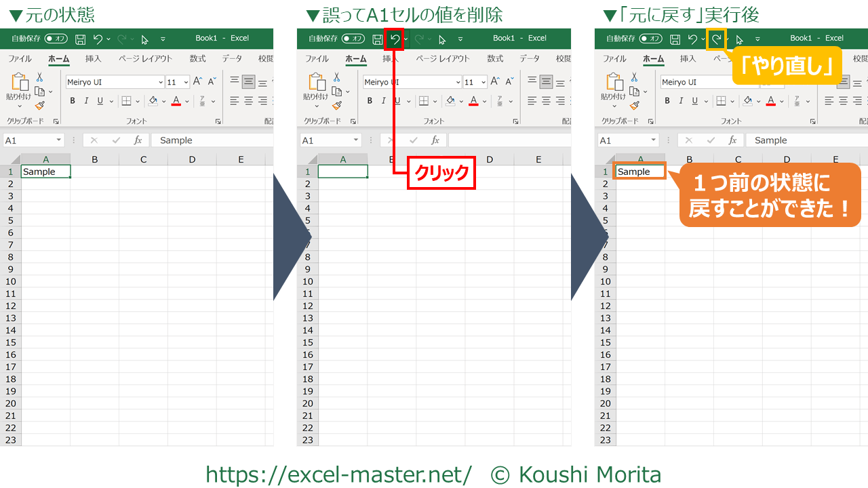Click Increase Font Size icon in left window
The image size is (868, 488).
[x=197, y=81]
